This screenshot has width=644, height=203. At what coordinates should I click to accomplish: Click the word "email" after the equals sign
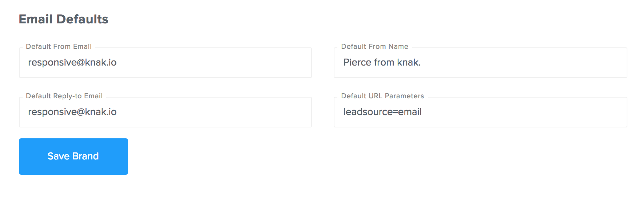[x=410, y=112]
